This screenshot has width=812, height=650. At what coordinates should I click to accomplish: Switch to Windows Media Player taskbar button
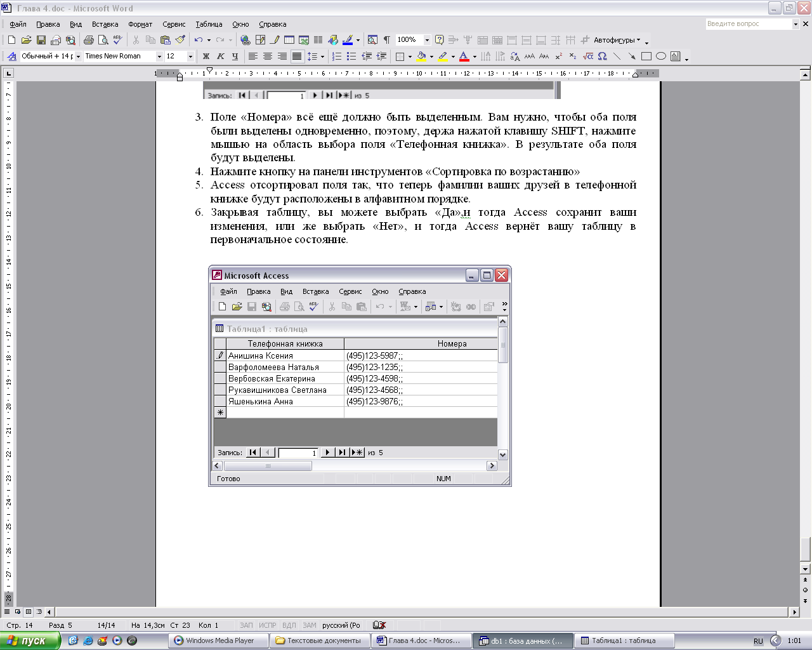219,640
